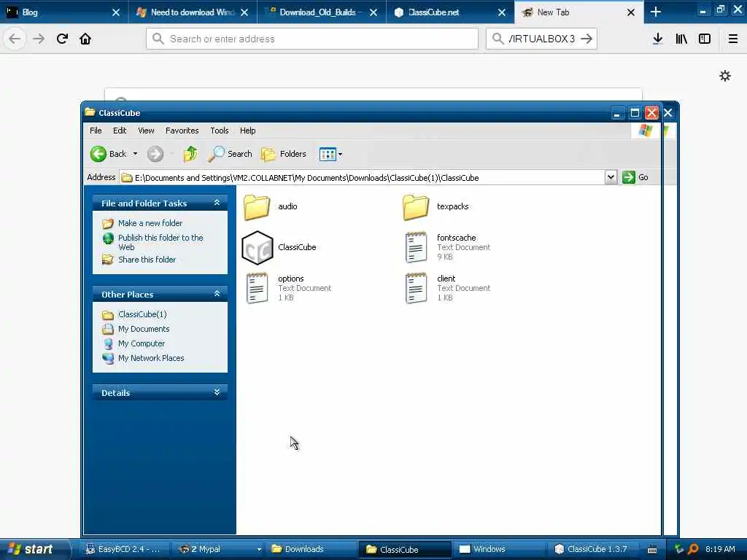This screenshot has width=747, height=560.
Task: Collapse the Other Places panel
Action: pyautogui.click(x=217, y=294)
